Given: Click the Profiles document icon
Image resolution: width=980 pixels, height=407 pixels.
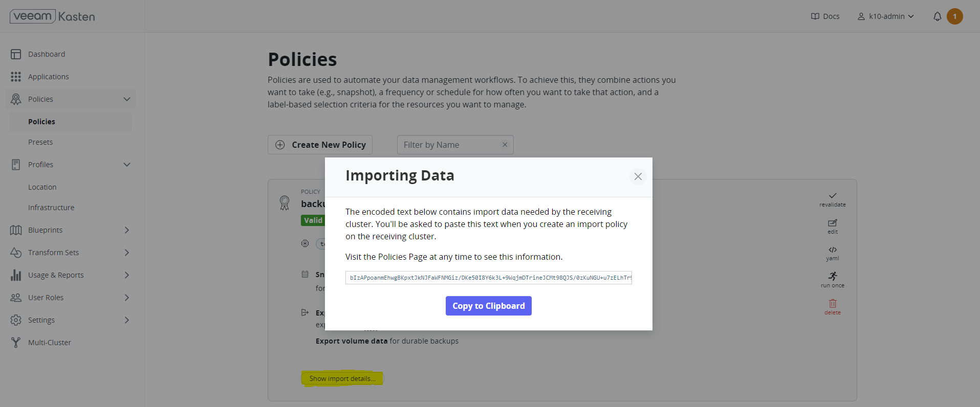Looking at the screenshot, I should click(x=16, y=165).
